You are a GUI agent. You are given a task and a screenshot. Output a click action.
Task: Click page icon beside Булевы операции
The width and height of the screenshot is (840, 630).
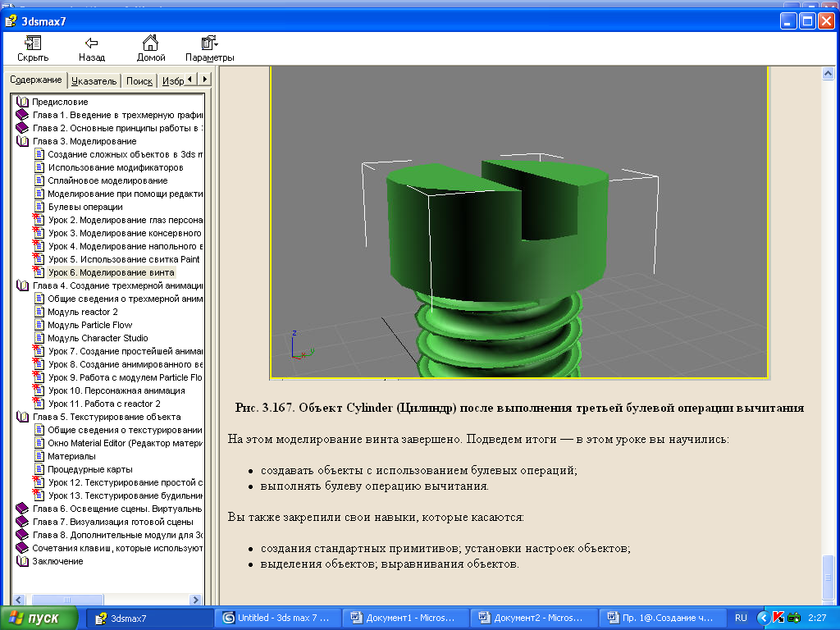tap(39, 206)
